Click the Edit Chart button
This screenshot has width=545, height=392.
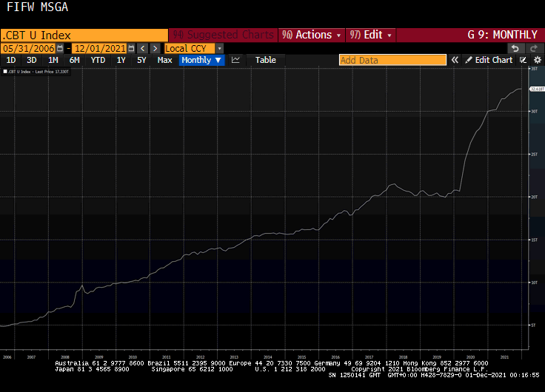(489, 60)
